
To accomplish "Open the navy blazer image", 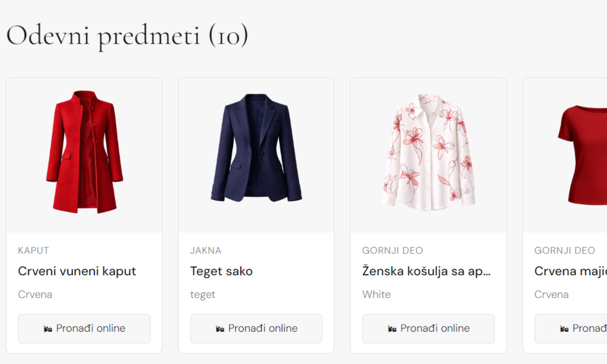I will [256, 148].
